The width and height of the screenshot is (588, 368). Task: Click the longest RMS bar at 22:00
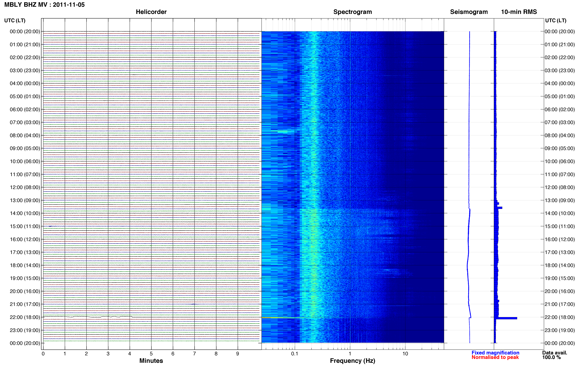pos(506,318)
